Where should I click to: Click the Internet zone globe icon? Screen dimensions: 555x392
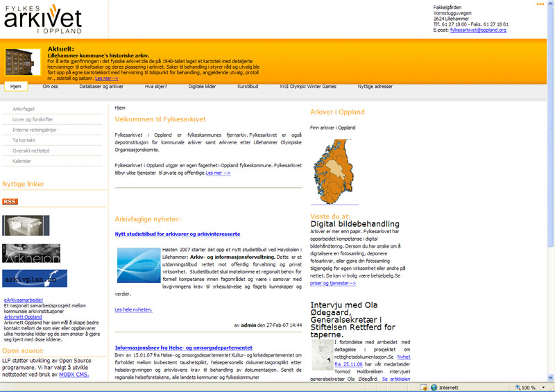tap(432, 387)
